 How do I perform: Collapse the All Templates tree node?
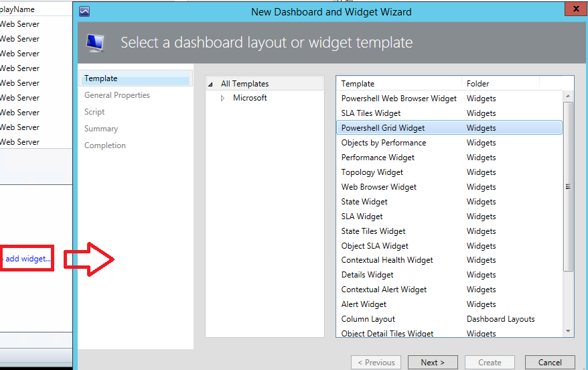click(211, 84)
